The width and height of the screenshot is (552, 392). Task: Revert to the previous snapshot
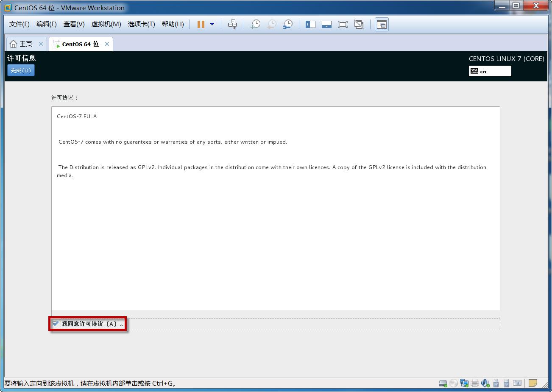click(x=271, y=24)
